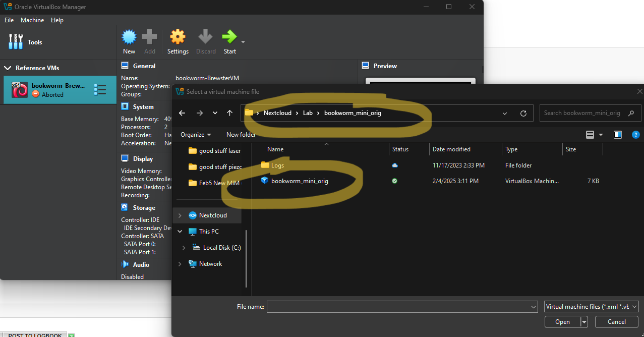Collapse the Reference VMs group
This screenshot has height=337, width=644.
pos(8,68)
